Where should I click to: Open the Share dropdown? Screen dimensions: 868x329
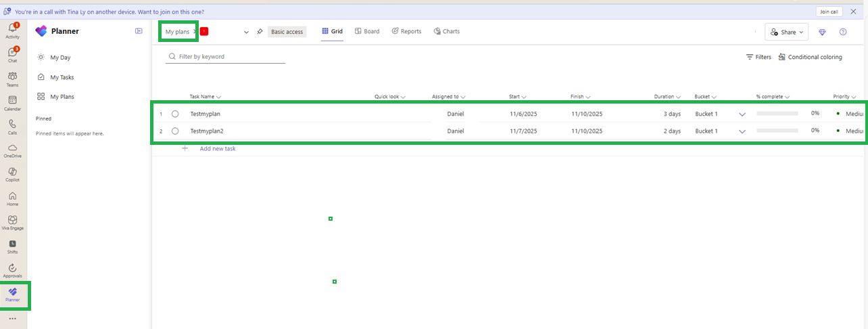tap(787, 32)
